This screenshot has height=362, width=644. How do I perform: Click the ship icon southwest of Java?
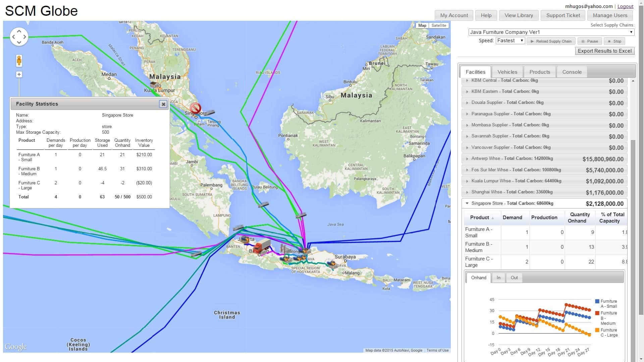point(197,254)
